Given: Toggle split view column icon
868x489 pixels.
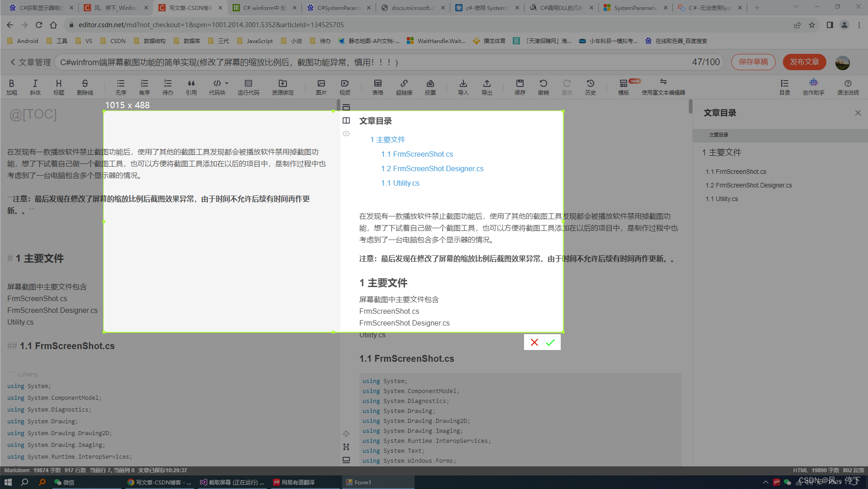Looking at the screenshot, I should [x=346, y=120].
